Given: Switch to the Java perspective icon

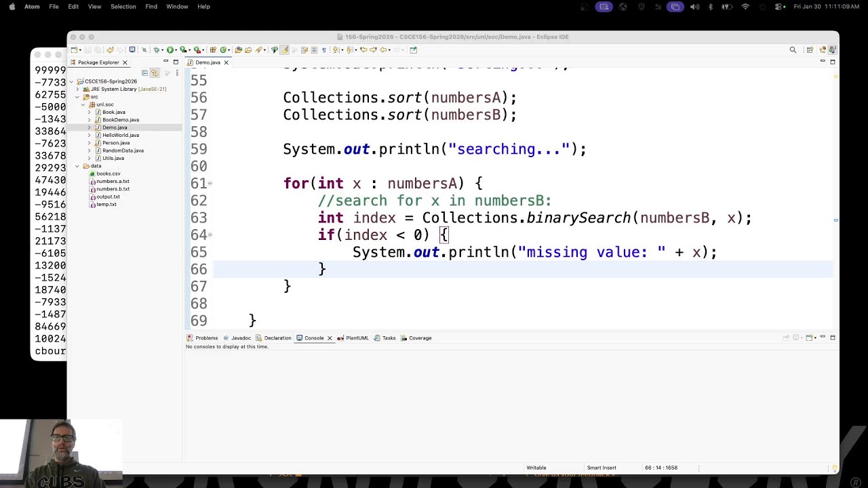Looking at the screenshot, I should (x=833, y=49).
